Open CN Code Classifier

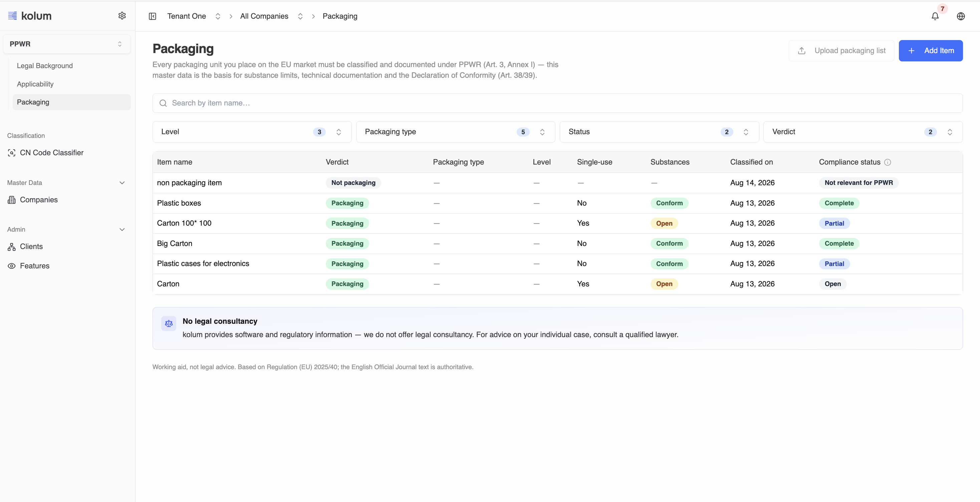tap(51, 153)
